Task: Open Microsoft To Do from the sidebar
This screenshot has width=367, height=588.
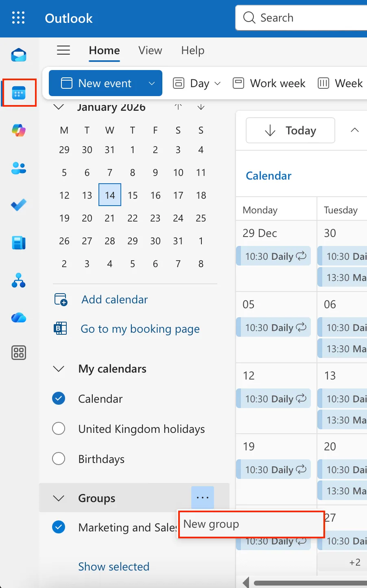Action: (x=18, y=205)
